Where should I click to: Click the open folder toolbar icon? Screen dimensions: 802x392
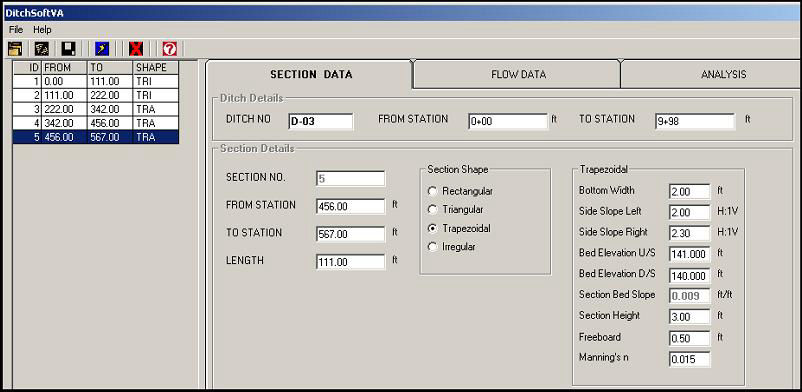tap(16, 49)
